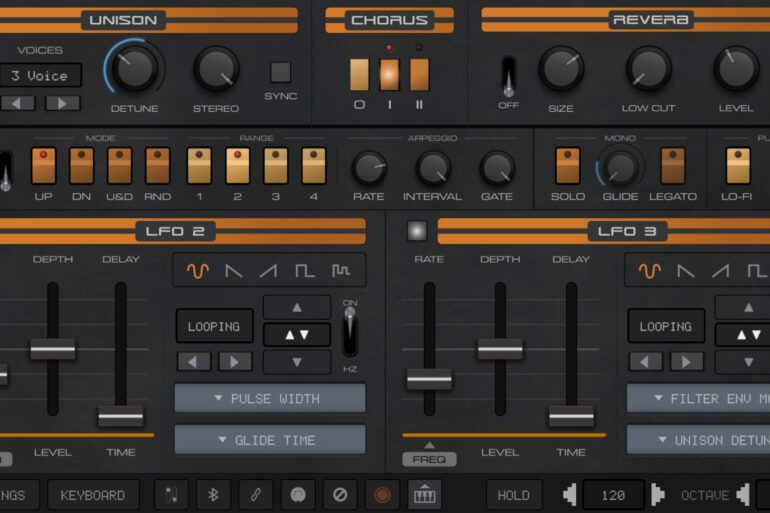Open the Keyboard tab

tap(93, 495)
